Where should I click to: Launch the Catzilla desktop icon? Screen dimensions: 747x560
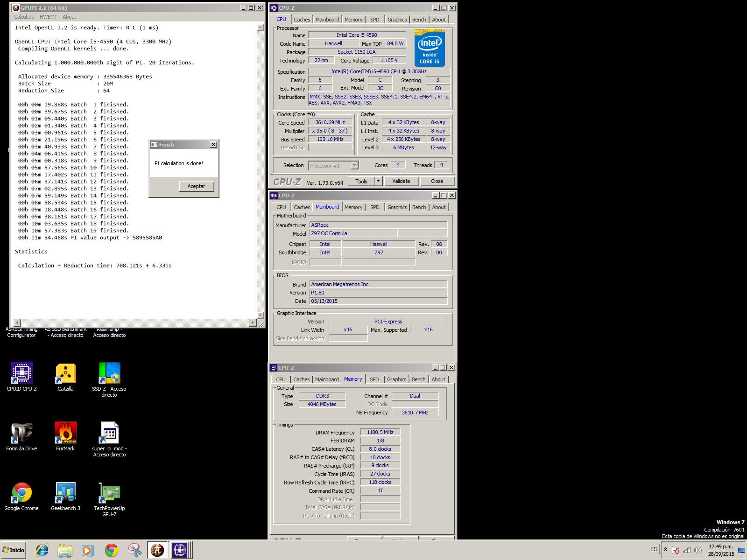pyautogui.click(x=65, y=377)
